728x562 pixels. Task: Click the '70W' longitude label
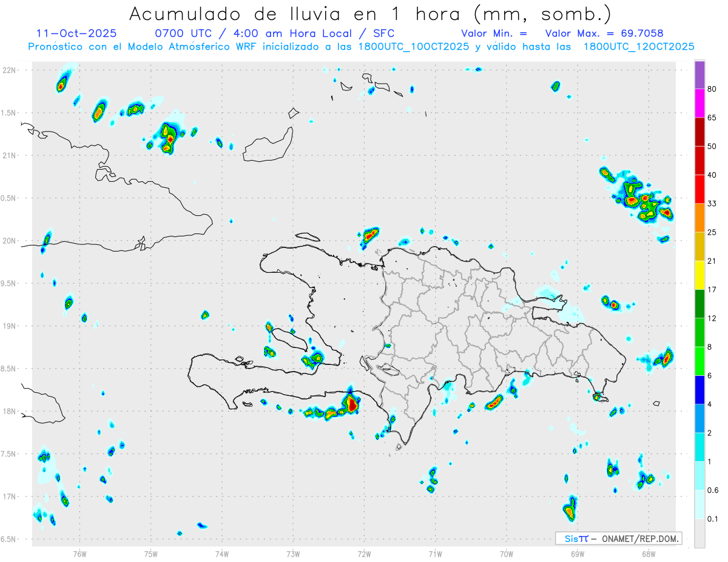[x=507, y=554]
